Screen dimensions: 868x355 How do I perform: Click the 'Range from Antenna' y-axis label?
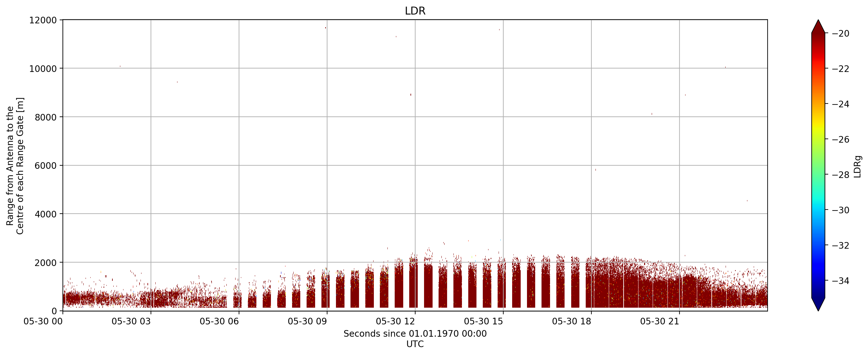15,166
